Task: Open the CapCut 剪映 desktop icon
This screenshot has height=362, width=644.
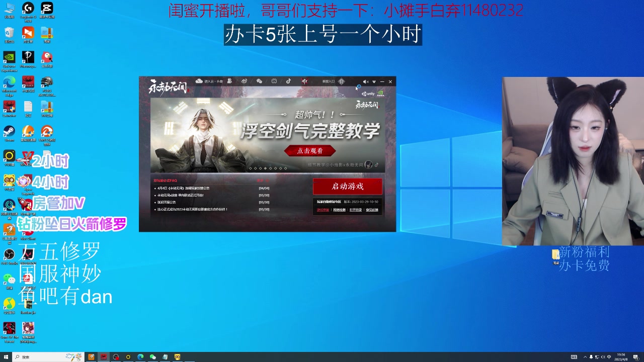Action: (x=47, y=11)
